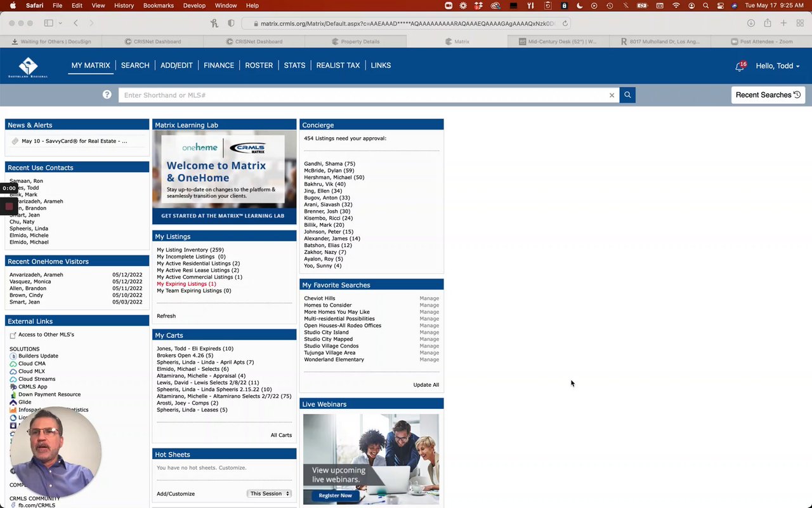Open the ROSTER menu
The image size is (812, 508).
[259, 65]
